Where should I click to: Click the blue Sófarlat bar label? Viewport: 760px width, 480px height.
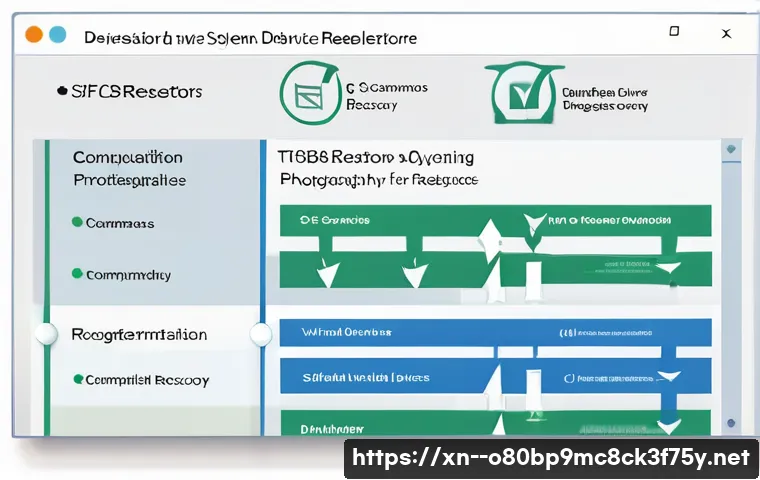point(368,377)
